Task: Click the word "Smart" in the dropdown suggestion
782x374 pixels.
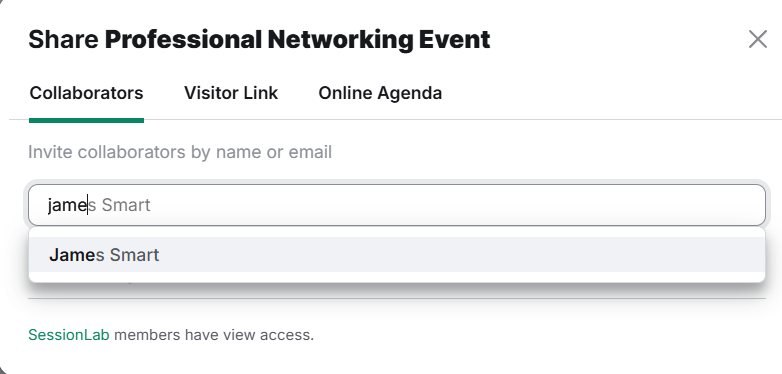Action: [x=134, y=255]
